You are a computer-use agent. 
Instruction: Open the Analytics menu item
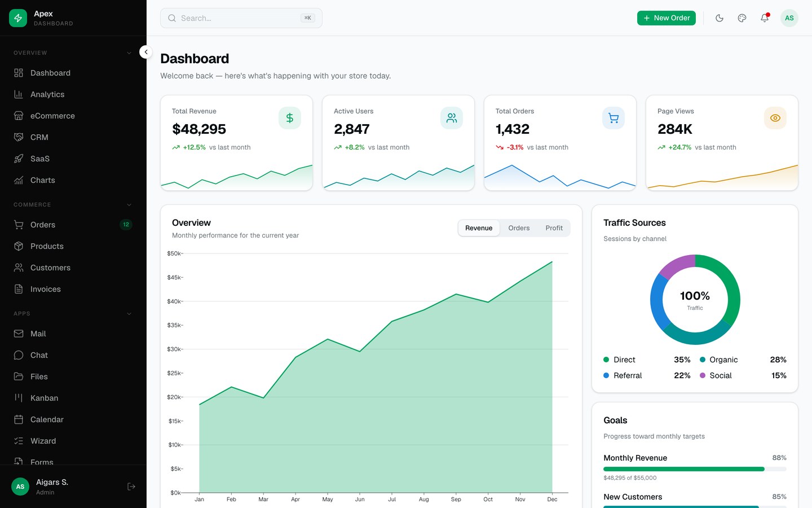pos(73,94)
